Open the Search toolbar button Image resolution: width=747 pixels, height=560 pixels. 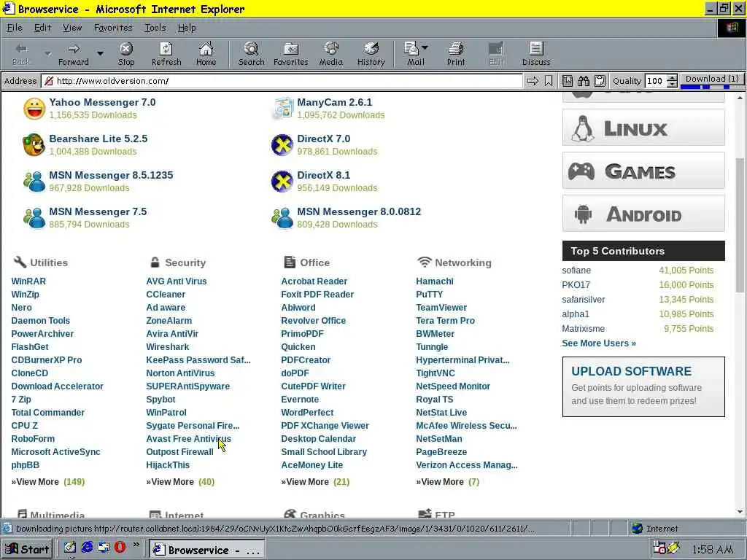(251, 54)
